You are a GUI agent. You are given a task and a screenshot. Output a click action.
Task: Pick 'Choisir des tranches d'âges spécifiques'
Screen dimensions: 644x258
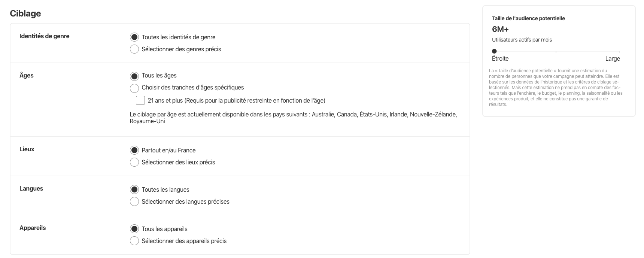tap(134, 88)
